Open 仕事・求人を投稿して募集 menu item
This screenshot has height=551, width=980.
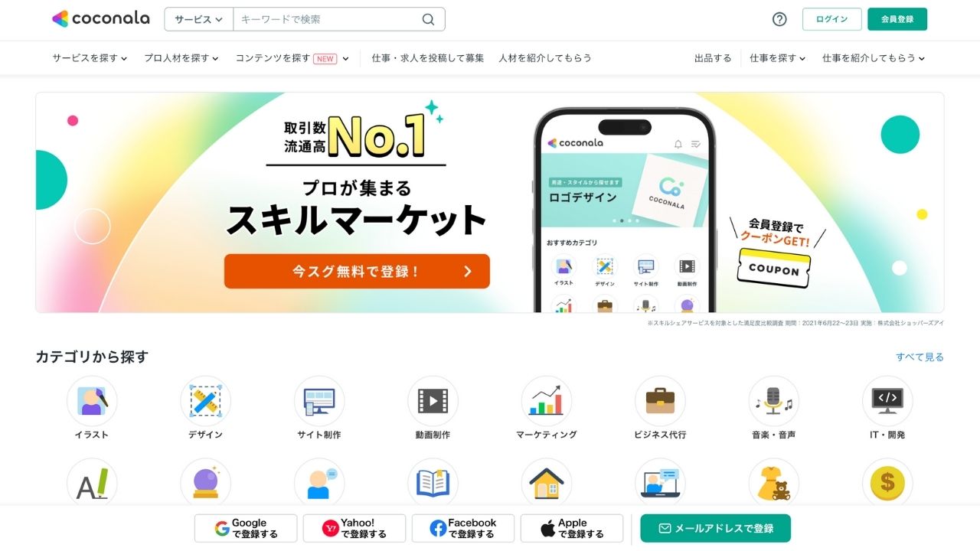click(428, 58)
